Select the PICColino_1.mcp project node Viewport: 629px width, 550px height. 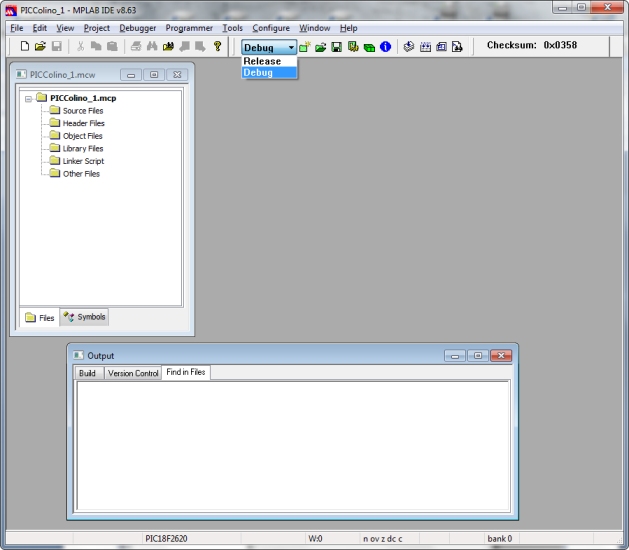coord(83,98)
